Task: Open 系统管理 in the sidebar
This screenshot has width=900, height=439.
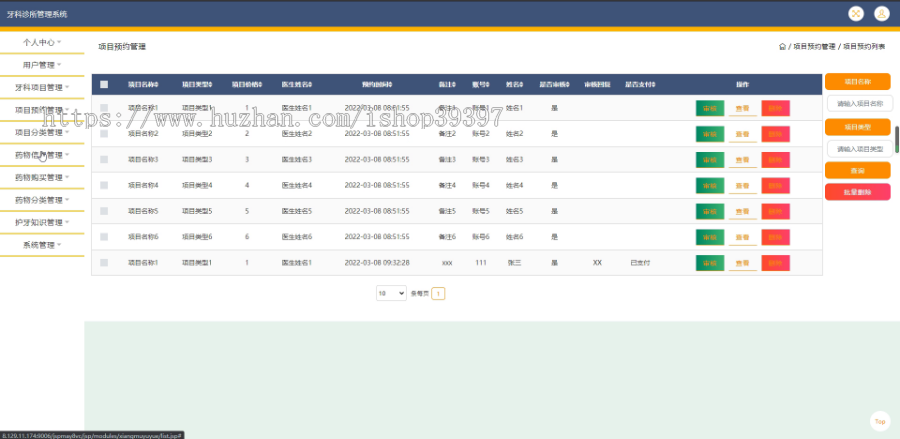Action: [42, 245]
